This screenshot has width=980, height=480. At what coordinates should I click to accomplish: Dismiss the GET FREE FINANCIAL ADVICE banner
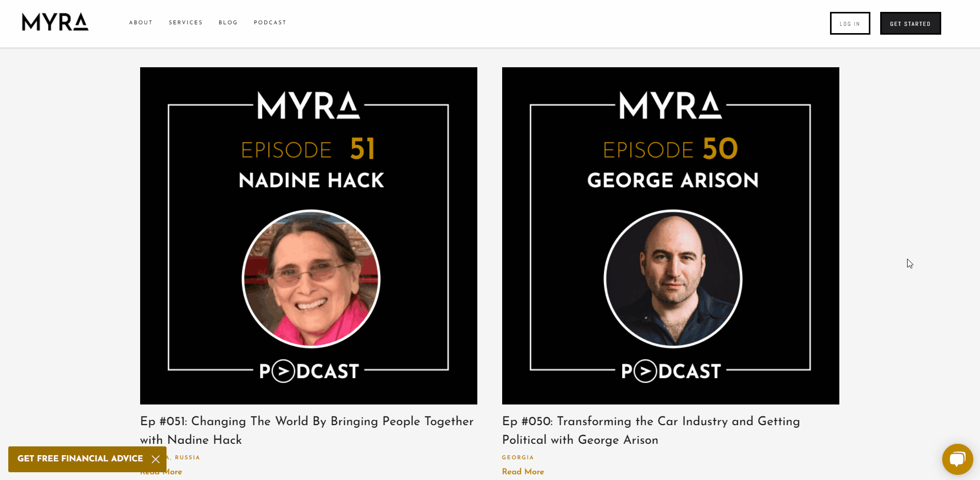point(157,458)
